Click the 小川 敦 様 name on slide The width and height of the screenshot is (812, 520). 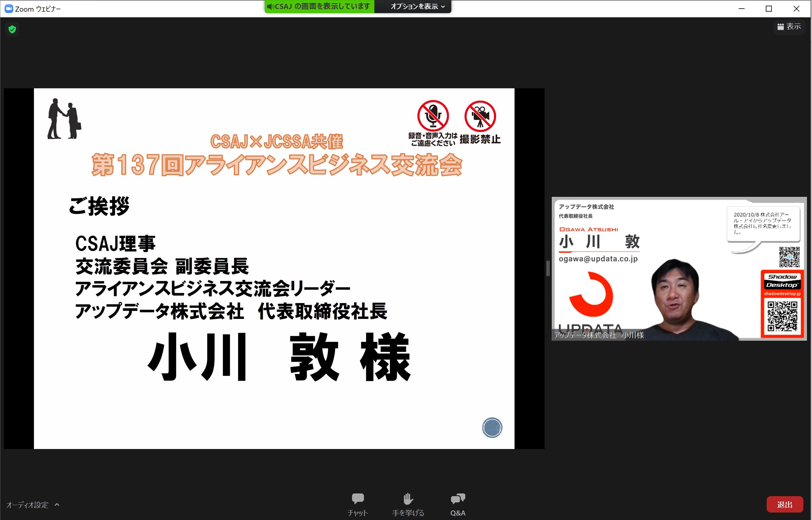coord(279,357)
